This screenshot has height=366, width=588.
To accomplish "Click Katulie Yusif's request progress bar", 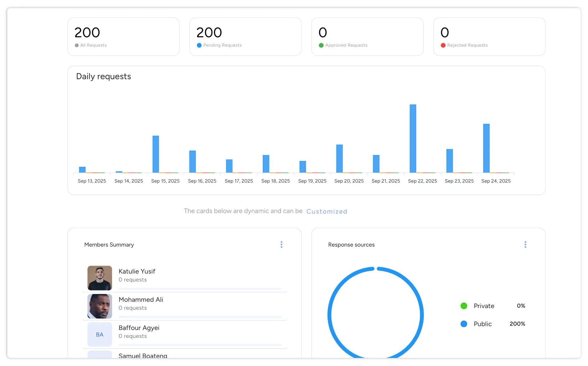I will click(x=200, y=289).
